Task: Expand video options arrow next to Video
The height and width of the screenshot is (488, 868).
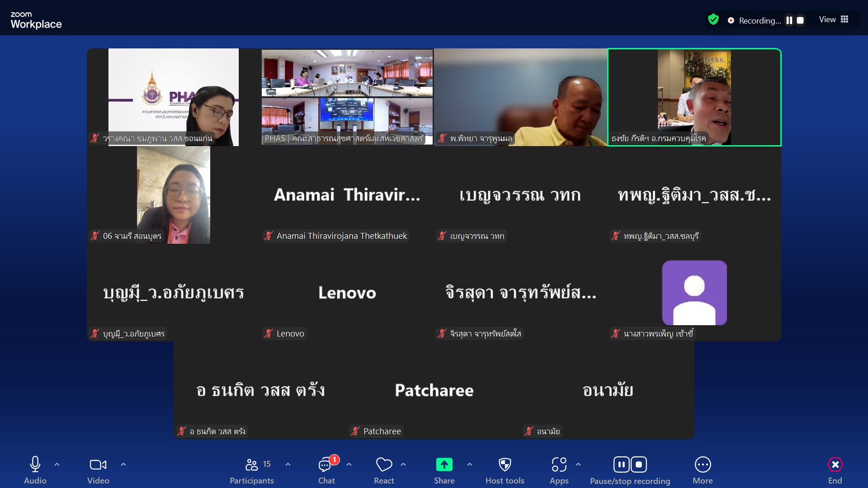Action: 123,464
